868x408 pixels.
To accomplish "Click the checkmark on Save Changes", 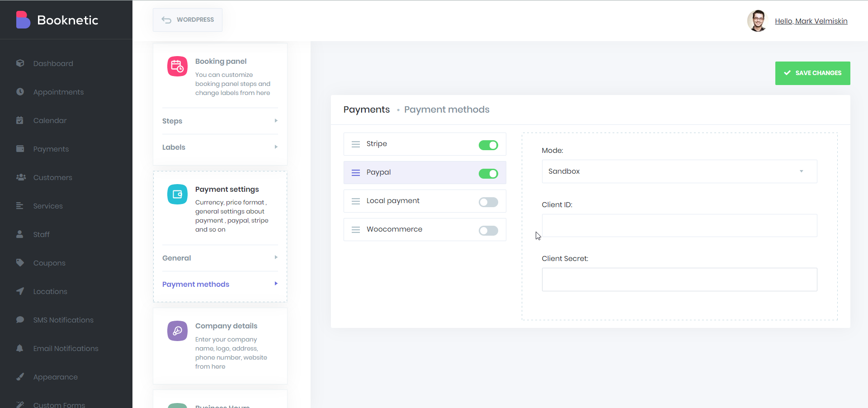I will [787, 73].
